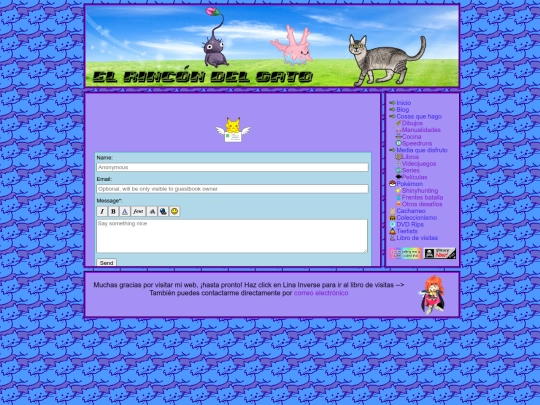This screenshot has width=540, height=405.
Task: Click the chest icon beside Coleccionismo
Action: click(392, 218)
